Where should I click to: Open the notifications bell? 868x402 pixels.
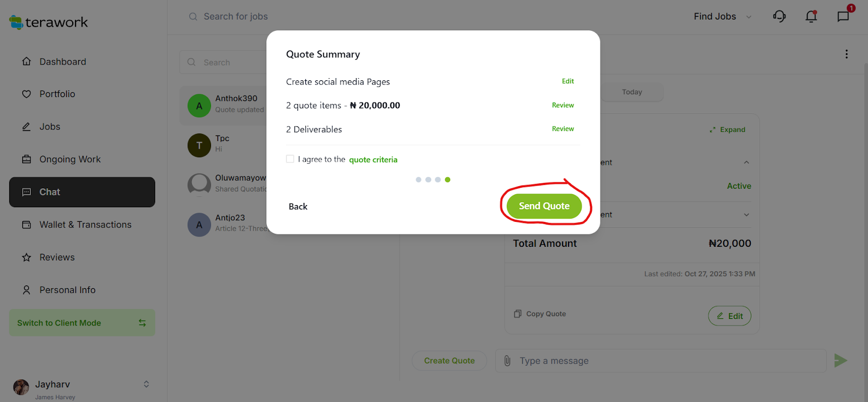tap(811, 16)
